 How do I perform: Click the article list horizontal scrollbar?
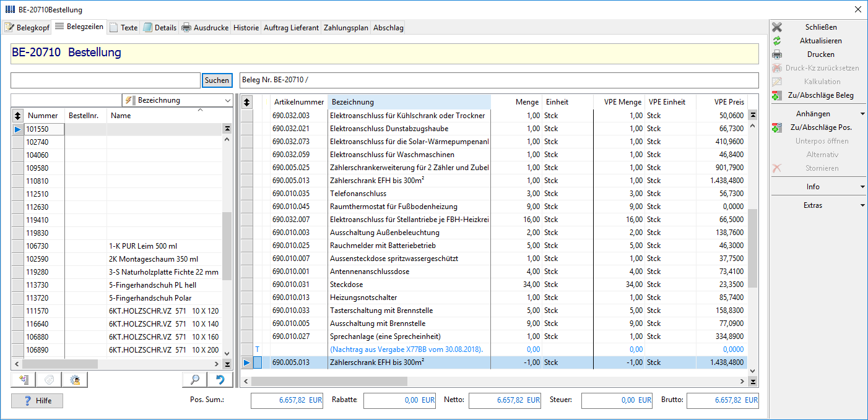tap(59, 364)
